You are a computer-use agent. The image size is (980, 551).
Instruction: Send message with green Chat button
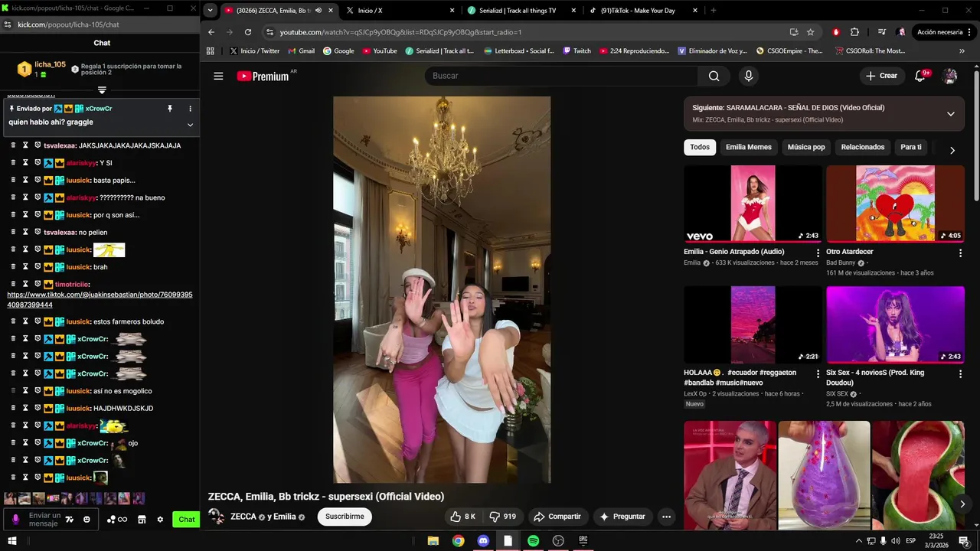(x=186, y=520)
